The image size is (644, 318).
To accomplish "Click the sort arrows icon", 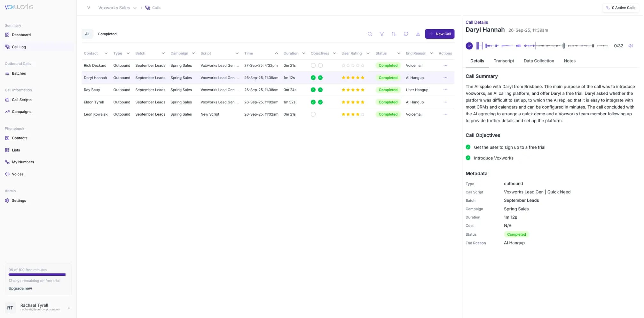I will (x=394, y=34).
